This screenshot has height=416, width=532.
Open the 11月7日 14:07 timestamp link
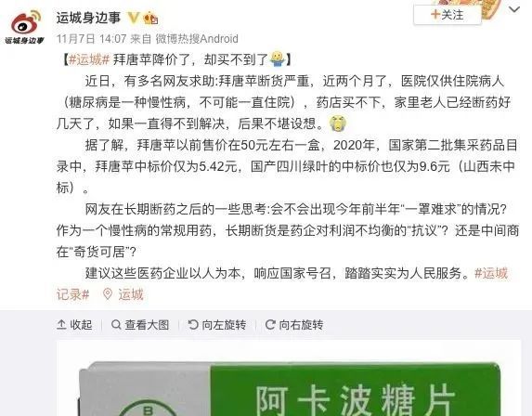point(92,39)
